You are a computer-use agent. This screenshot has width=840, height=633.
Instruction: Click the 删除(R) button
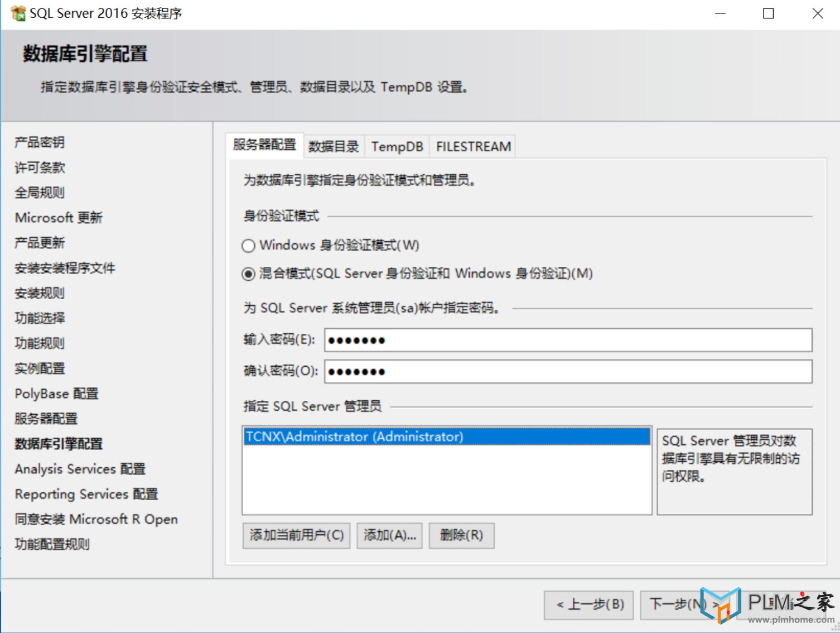click(461, 535)
